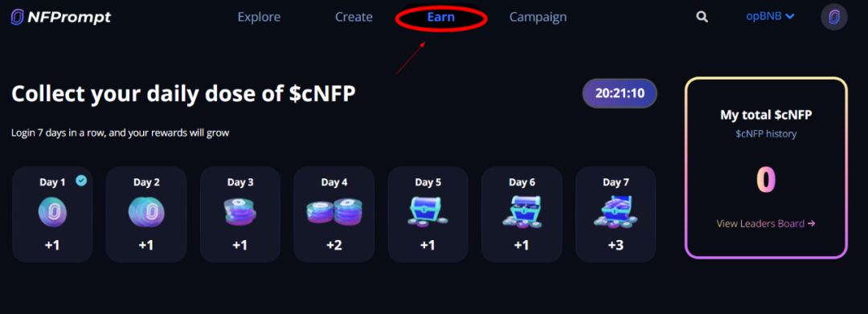The width and height of the screenshot is (868, 314).
Task: Open the search magnifier icon
Action: (702, 17)
